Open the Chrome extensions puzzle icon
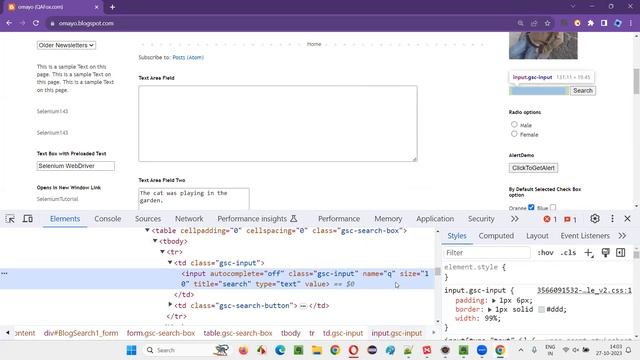This screenshot has height=360, width=640. (x=591, y=23)
